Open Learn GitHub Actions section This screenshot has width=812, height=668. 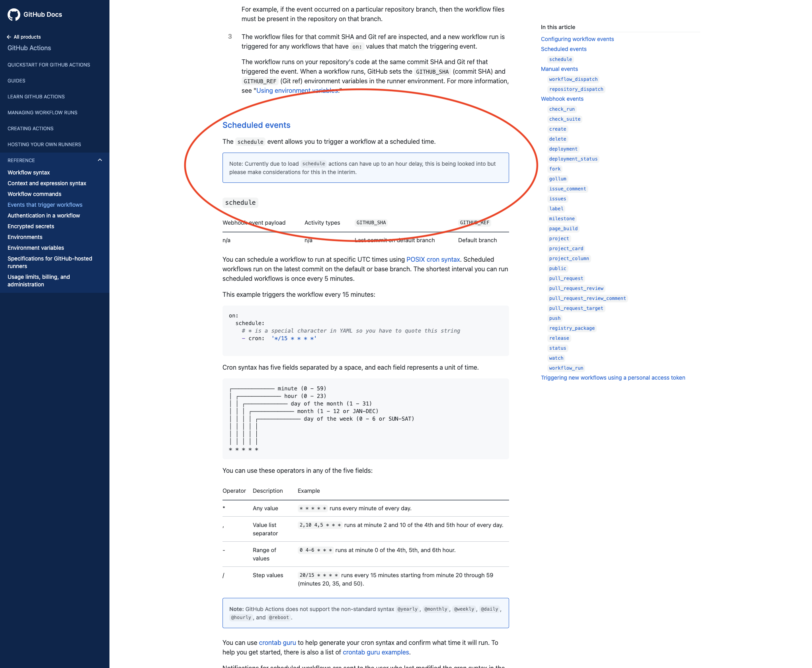coord(36,96)
